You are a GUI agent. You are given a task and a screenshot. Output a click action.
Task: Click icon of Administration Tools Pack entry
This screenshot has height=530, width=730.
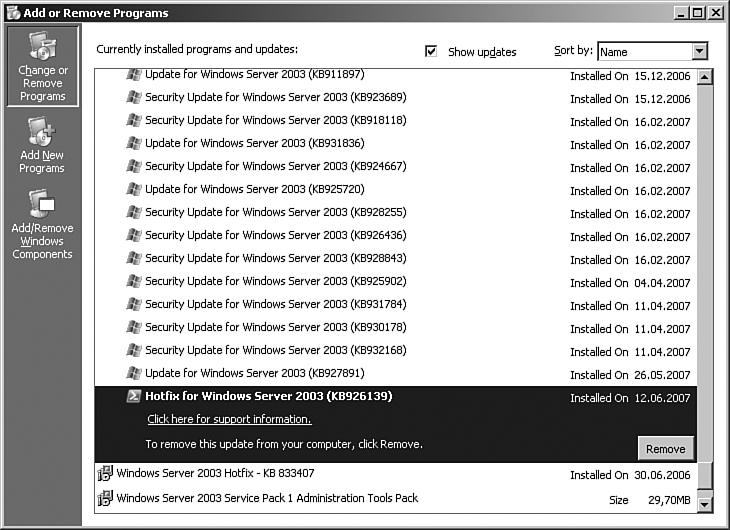tap(105, 498)
